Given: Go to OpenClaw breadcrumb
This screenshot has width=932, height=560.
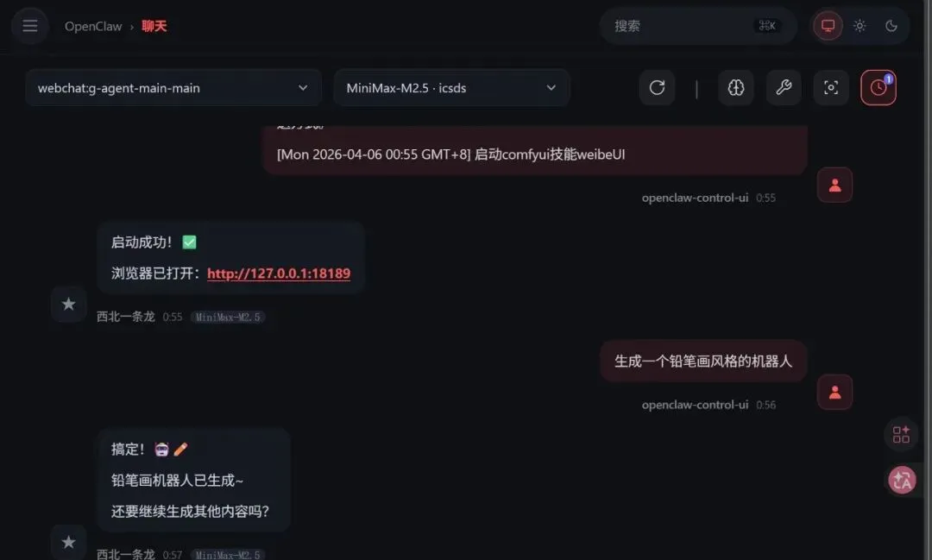Looking at the screenshot, I should click(x=93, y=26).
